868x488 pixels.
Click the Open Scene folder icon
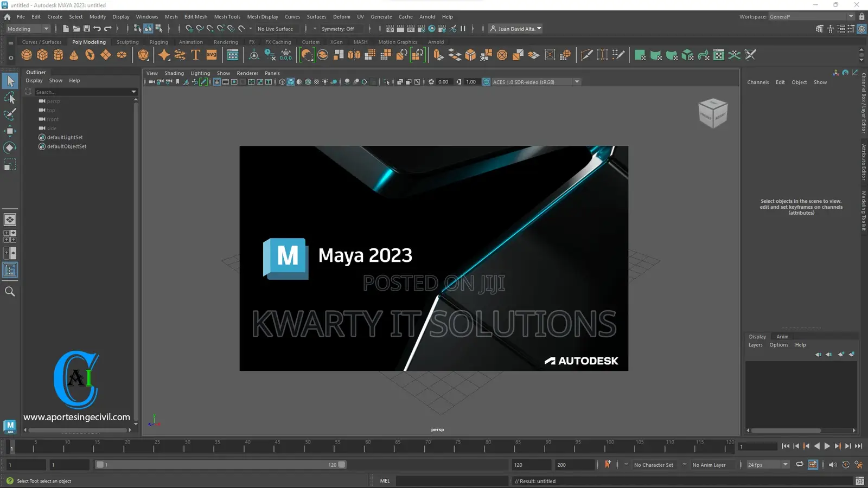(x=76, y=29)
